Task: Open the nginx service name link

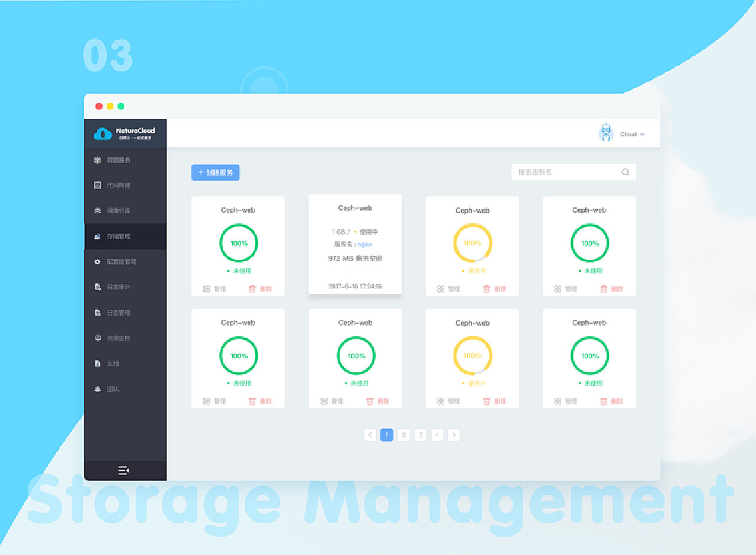Action: (x=365, y=245)
